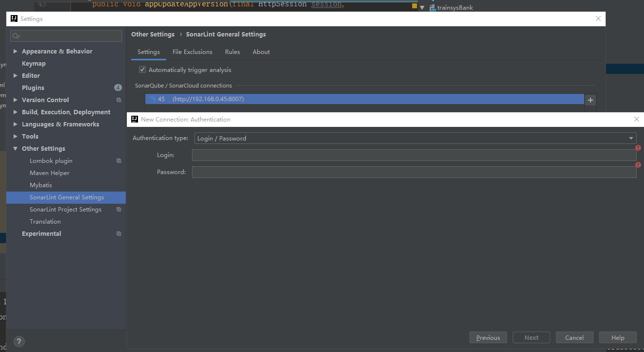Click the trainsysBank label in the editor window
Image resolution: width=644 pixels, height=352 pixels.
coord(455,8)
